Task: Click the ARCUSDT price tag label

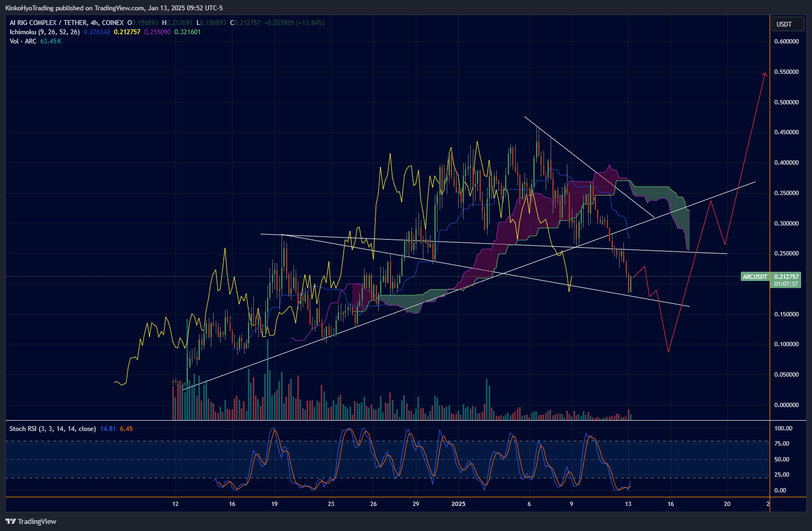Action: [x=755, y=277]
